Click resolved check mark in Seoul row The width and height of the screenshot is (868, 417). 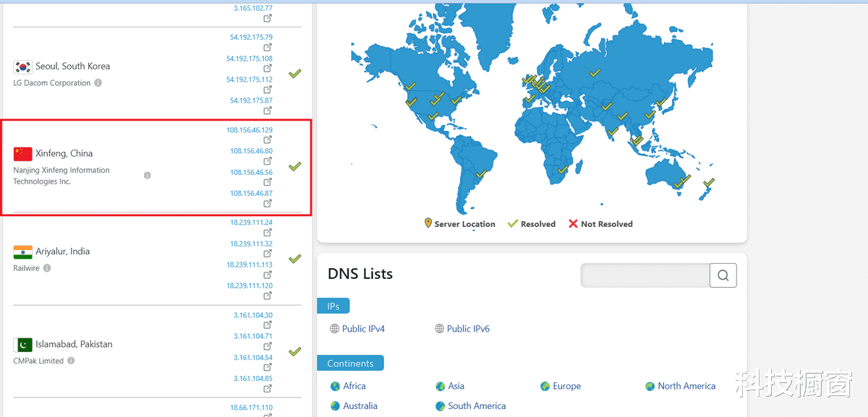point(294,74)
